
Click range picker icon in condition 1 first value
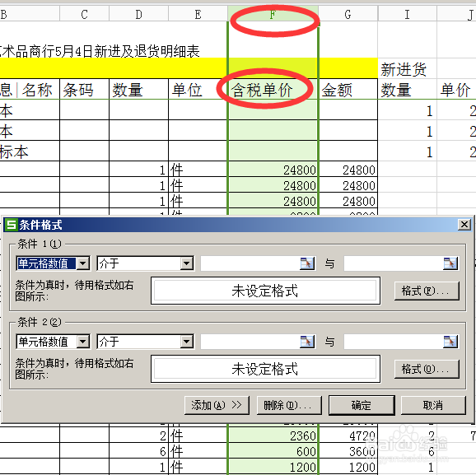click(307, 263)
